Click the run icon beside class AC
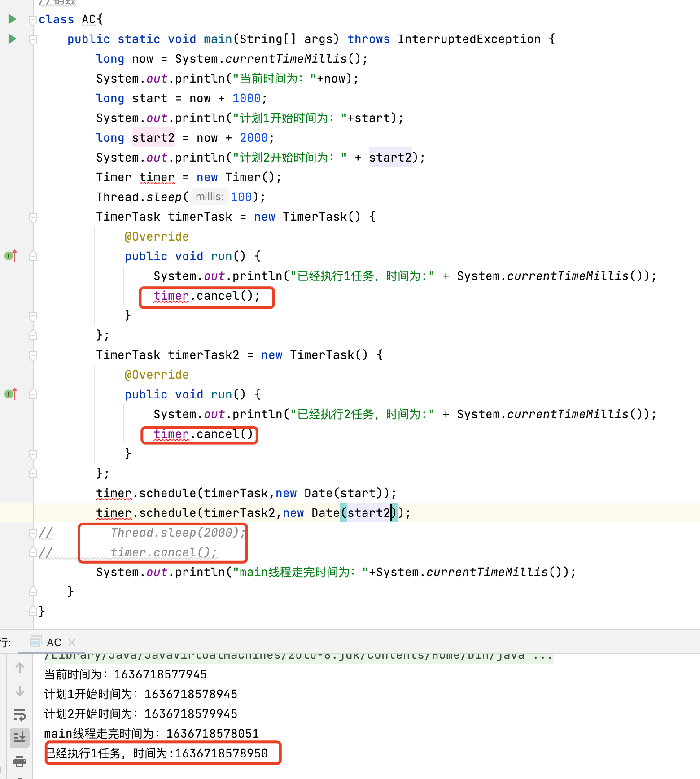 tap(12, 19)
